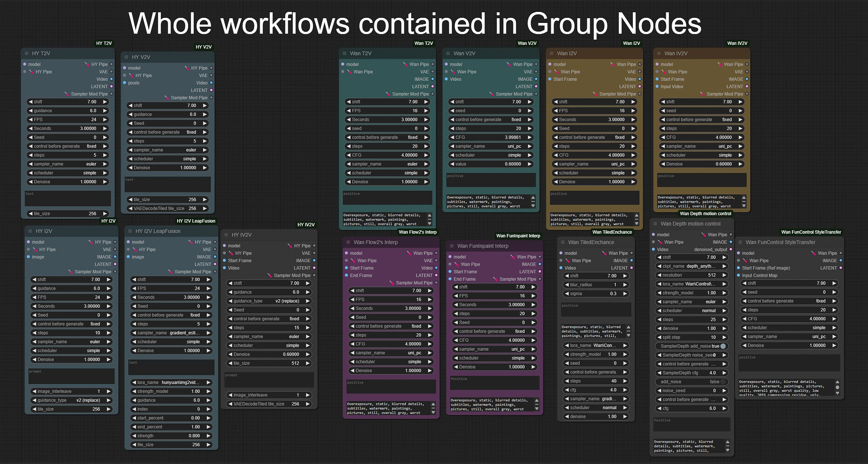This screenshot has height=464, width=868.
Task: Open sampler_name euler combo in HY T2V
Action: click(x=68, y=164)
